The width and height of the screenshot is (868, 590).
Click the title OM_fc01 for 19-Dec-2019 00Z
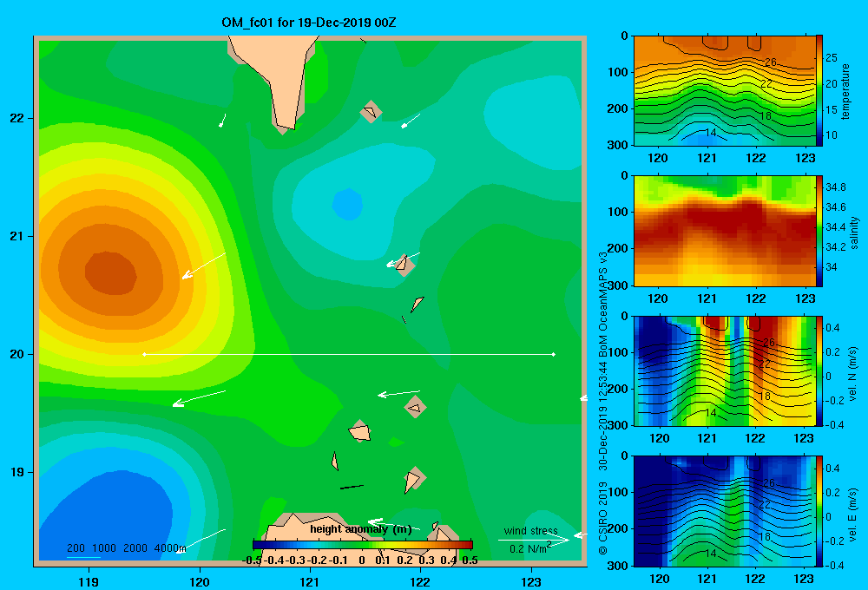tap(308, 23)
